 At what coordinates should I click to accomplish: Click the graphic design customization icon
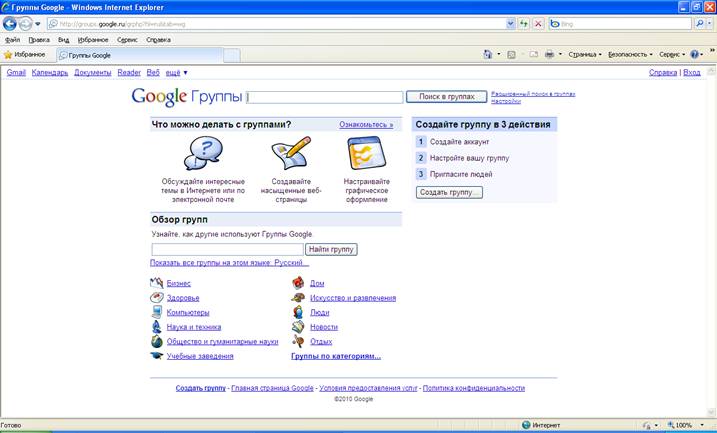pyautogui.click(x=367, y=153)
